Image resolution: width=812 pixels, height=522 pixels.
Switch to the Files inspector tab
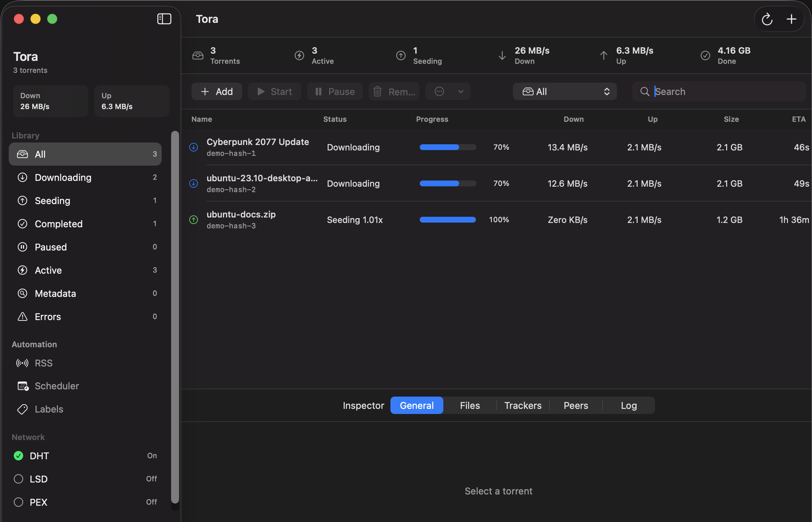[x=470, y=405]
